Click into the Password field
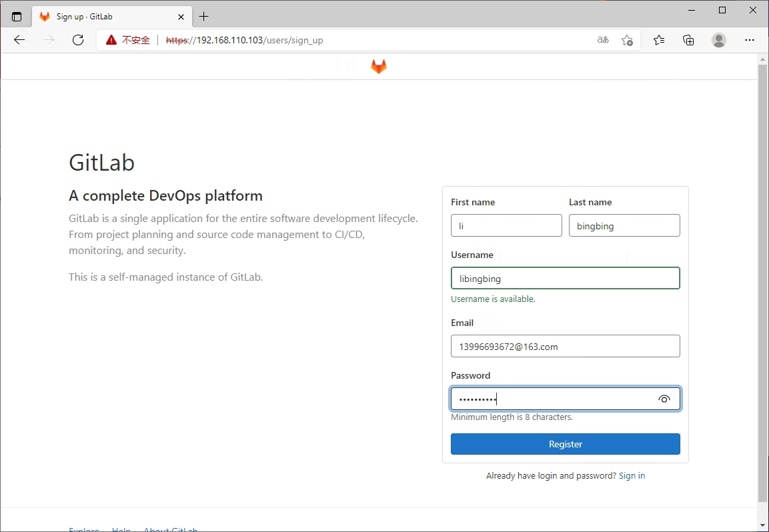The image size is (769, 532). pos(566,399)
